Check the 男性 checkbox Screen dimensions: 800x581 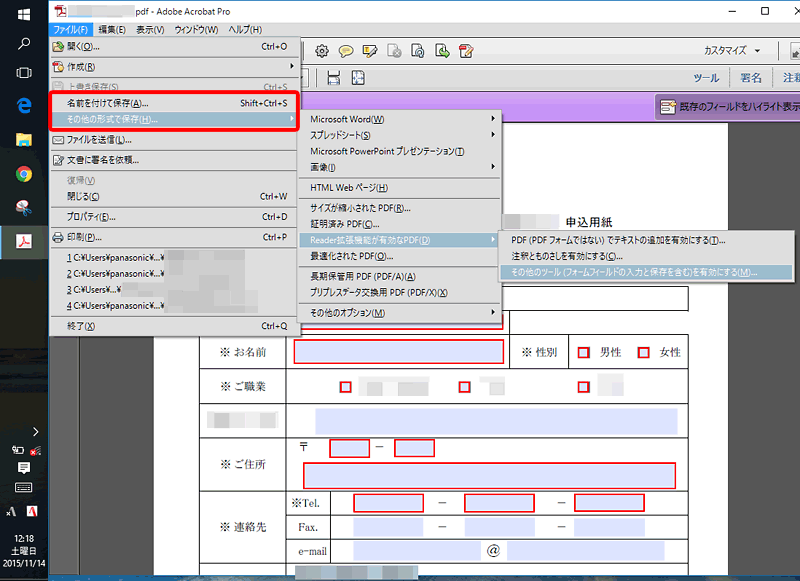pyautogui.click(x=584, y=352)
